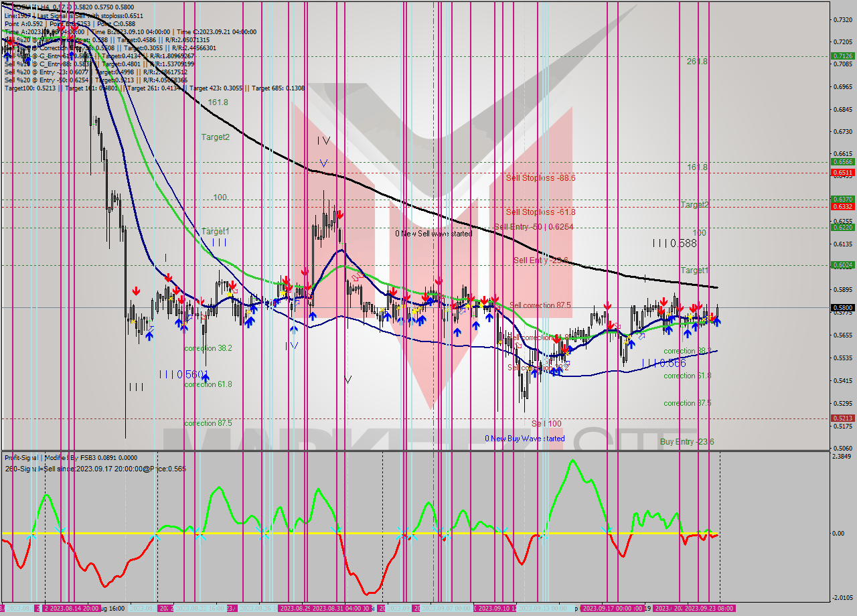Click the green 0.6370 price tag
The image size is (857, 616).
pos(842,199)
